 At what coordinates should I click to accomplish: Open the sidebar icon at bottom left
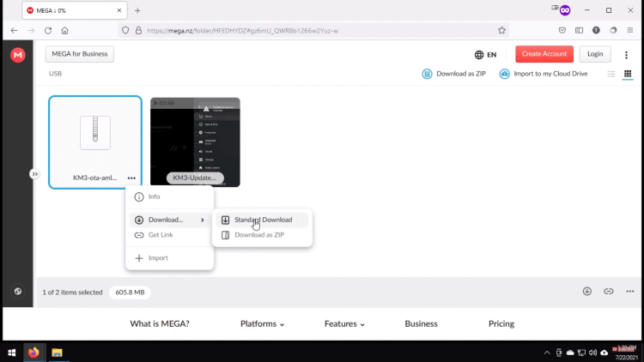pyautogui.click(x=18, y=292)
